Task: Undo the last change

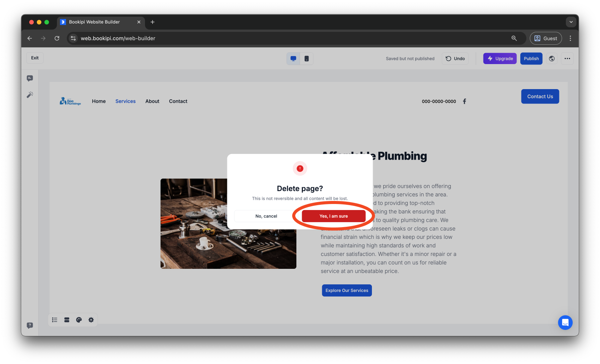Action: 455,59
